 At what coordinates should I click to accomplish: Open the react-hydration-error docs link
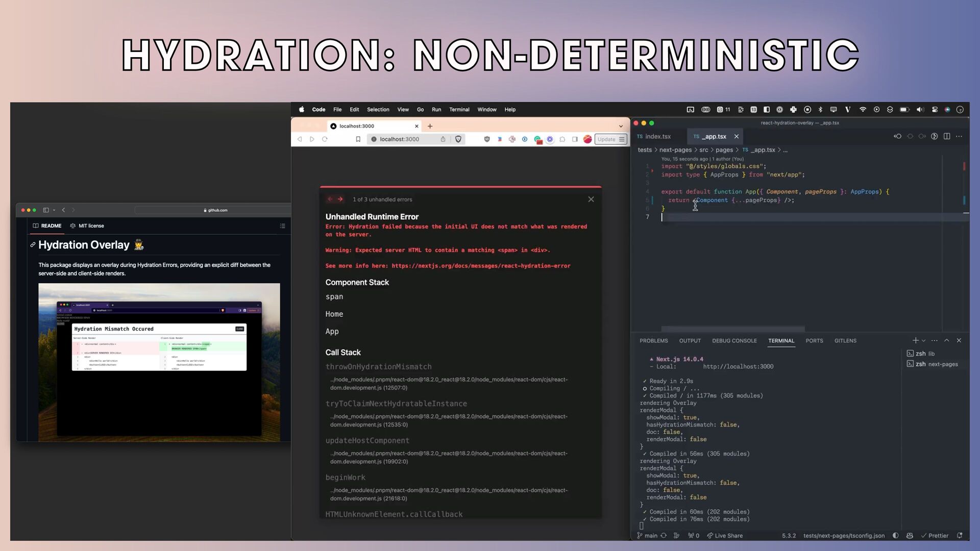click(x=481, y=266)
